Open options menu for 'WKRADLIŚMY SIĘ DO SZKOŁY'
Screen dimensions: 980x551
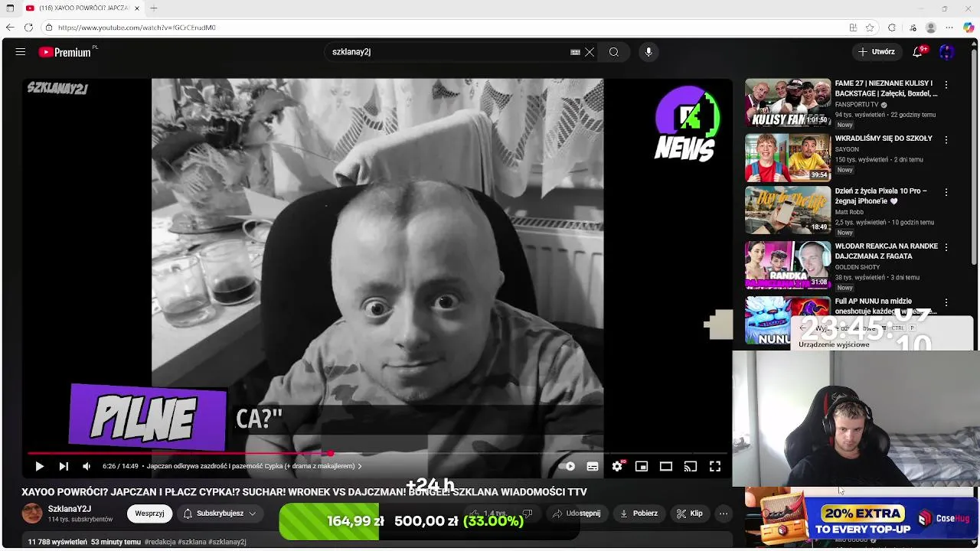click(x=946, y=140)
